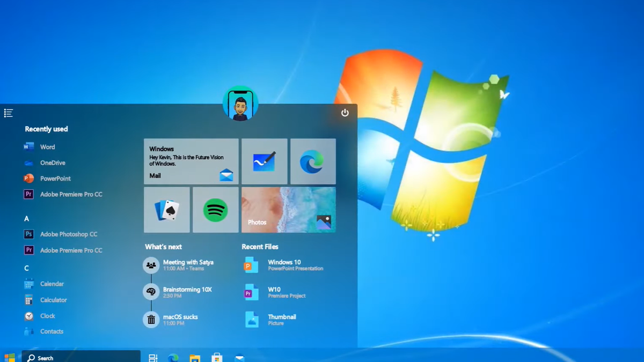Open the Brainstorming 10X event
Viewport: 644px width, 362px height.
(178, 292)
